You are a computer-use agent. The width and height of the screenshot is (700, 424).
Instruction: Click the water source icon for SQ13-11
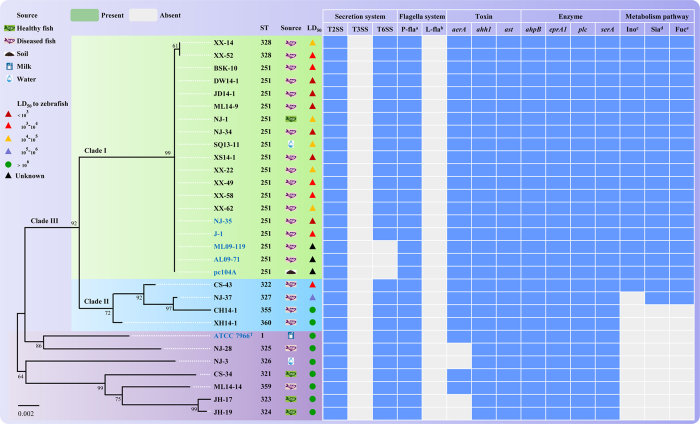pos(291,145)
